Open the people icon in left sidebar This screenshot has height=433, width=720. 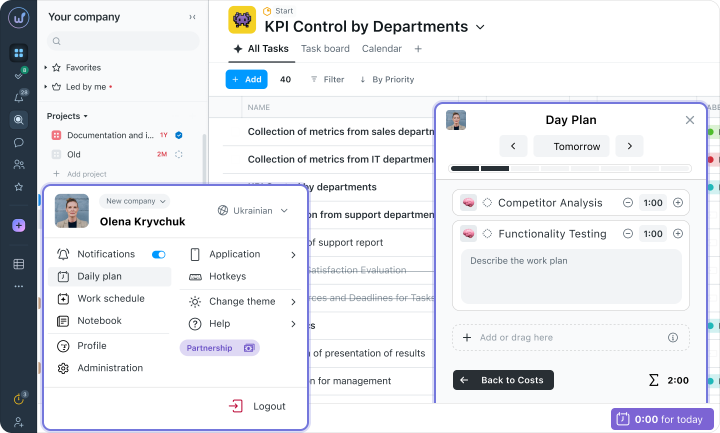[x=18, y=164]
